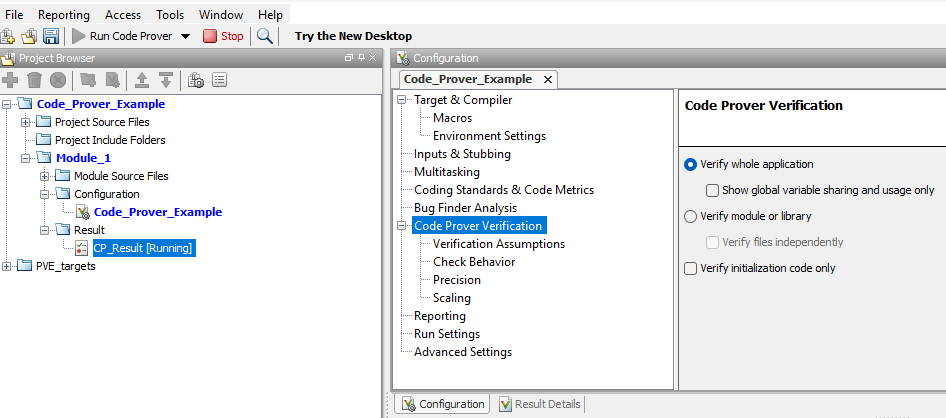Click the Try the New Desktop link
946x418 pixels.
click(353, 36)
